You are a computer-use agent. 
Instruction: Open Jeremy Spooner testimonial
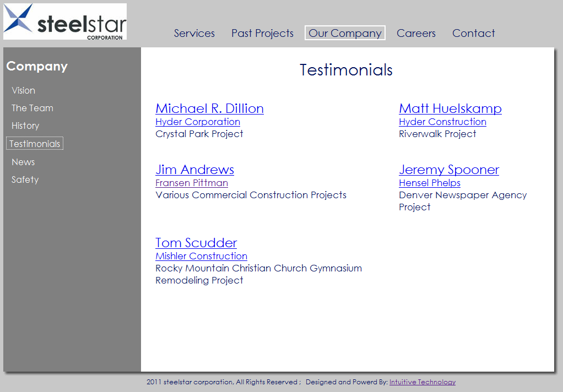(449, 170)
